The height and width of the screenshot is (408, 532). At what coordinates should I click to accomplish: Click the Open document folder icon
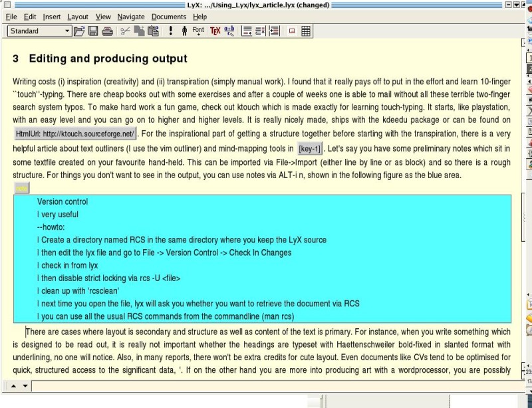point(79,31)
